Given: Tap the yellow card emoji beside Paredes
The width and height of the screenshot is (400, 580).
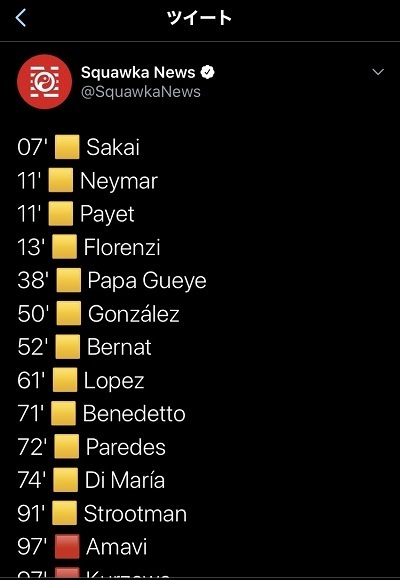Looking at the screenshot, I should (x=66, y=446).
